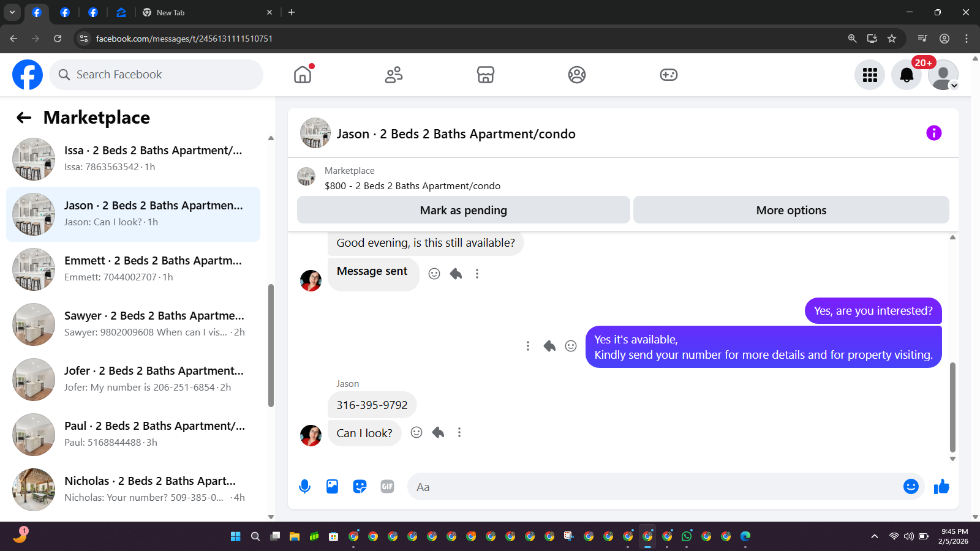Reply to the "Message sent" bubble
This screenshot has width=980, height=551.
point(456,274)
